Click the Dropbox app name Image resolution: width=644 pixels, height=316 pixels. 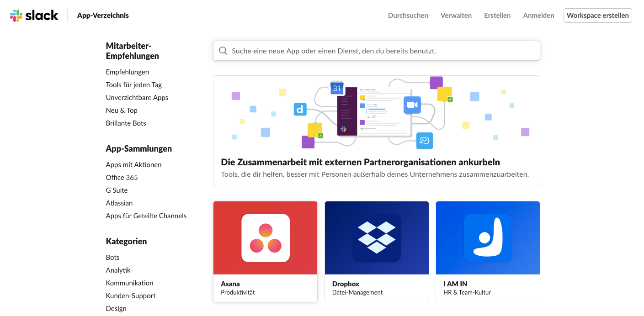click(346, 284)
